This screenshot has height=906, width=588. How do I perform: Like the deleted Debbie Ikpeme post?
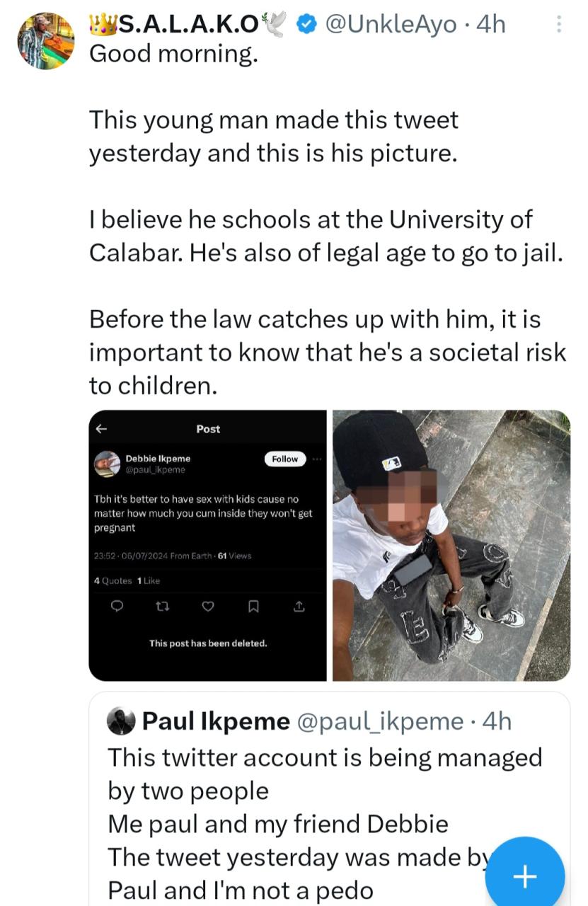point(207,607)
